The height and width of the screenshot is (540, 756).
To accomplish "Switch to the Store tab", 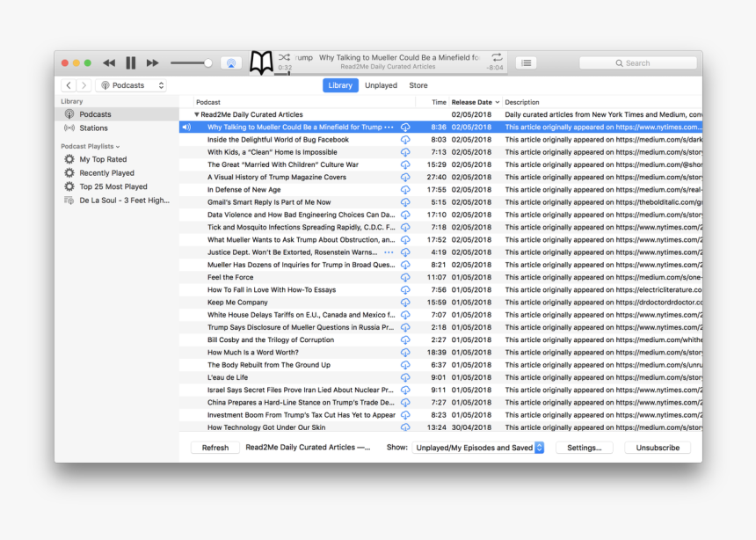I will (418, 85).
